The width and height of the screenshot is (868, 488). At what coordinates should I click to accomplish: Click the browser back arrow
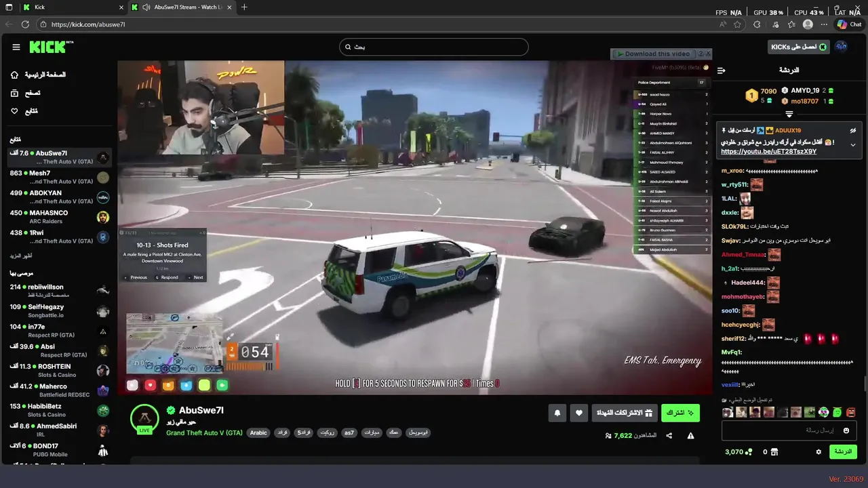[x=9, y=24]
